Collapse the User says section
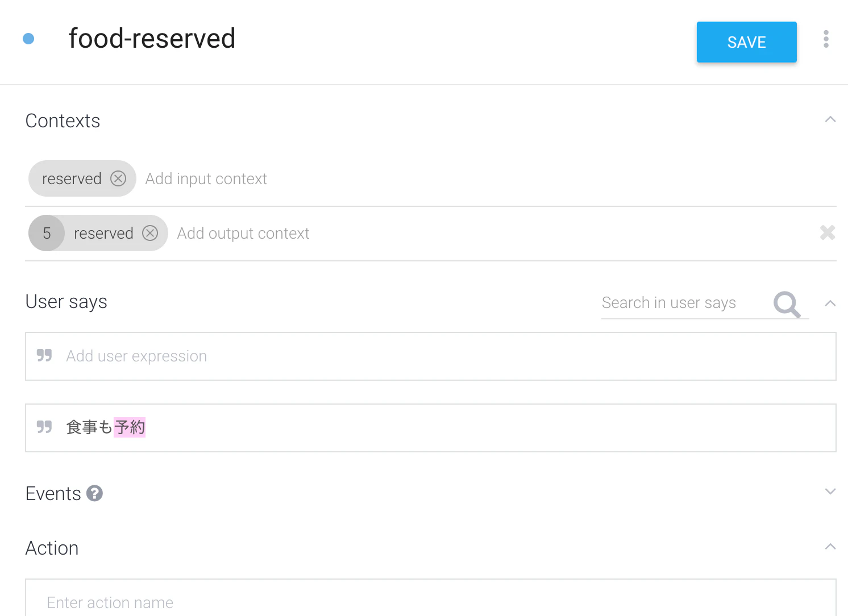848x616 pixels. click(830, 303)
